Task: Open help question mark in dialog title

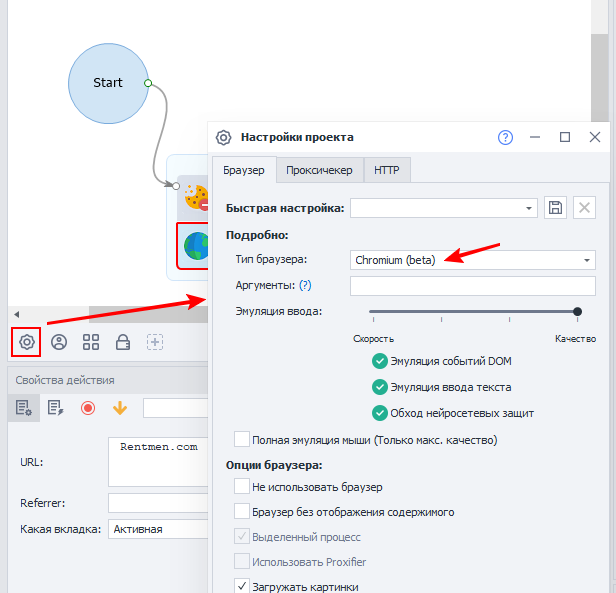Action: [505, 138]
